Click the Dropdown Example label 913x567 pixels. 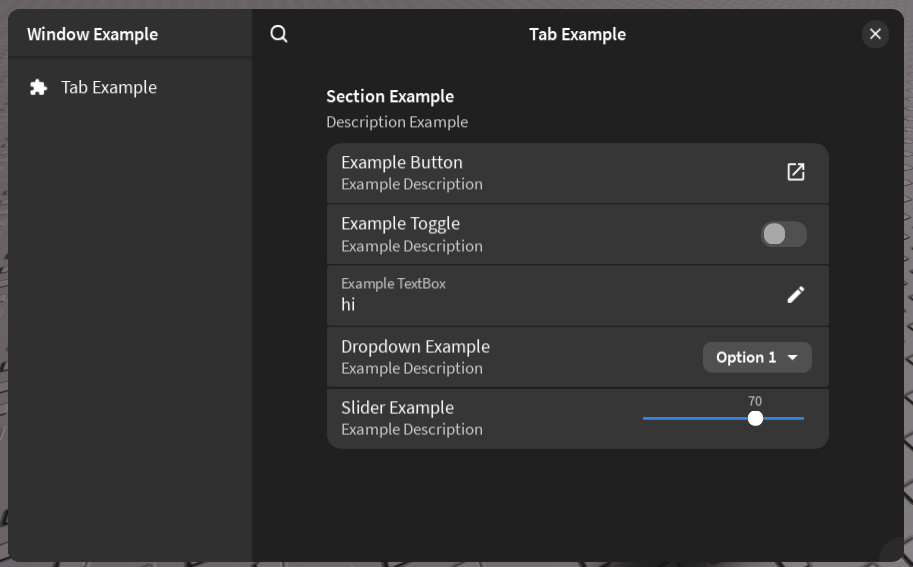tap(415, 346)
